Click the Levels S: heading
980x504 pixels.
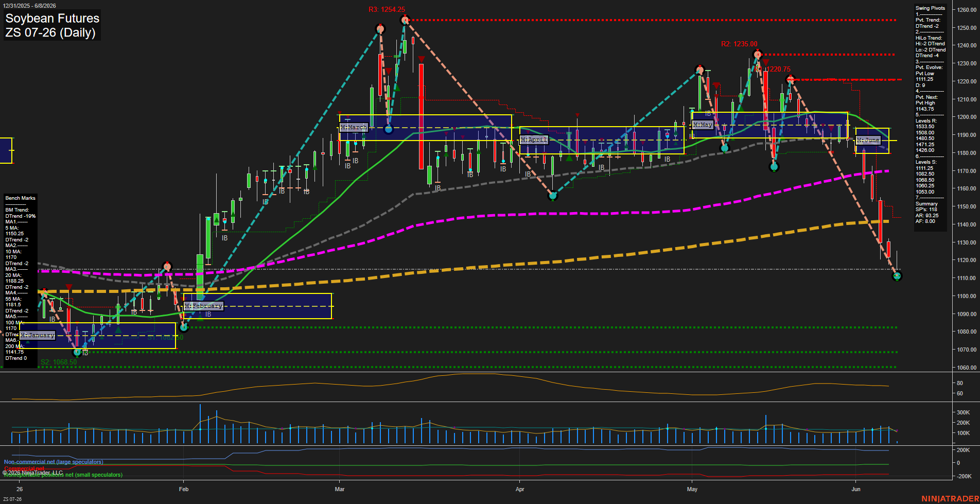(x=926, y=162)
